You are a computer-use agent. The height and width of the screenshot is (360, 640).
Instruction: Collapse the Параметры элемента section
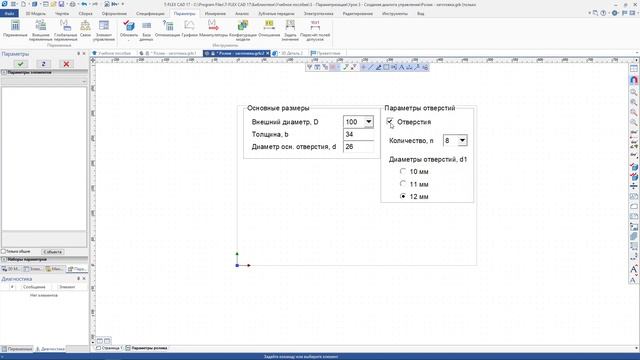click(x=4, y=72)
